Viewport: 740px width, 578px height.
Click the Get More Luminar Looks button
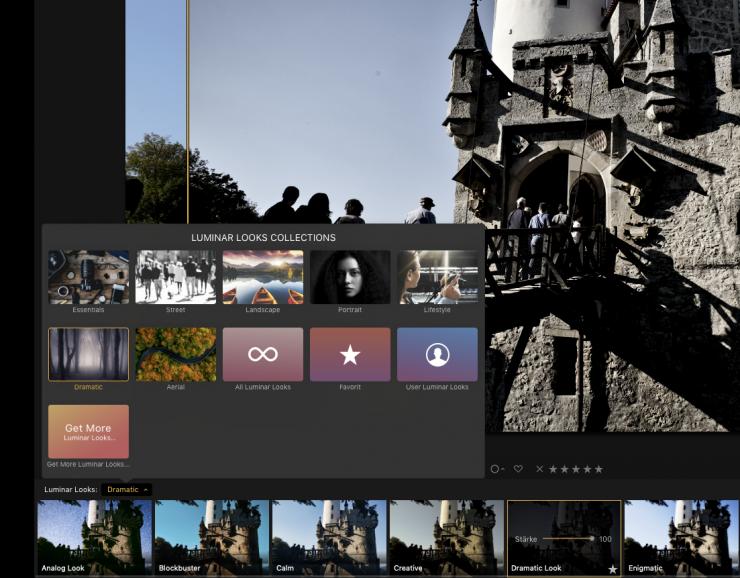pos(88,432)
